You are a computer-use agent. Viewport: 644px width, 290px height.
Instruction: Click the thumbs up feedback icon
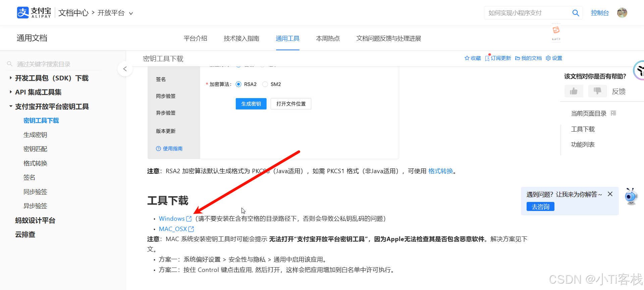(x=574, y=91)
